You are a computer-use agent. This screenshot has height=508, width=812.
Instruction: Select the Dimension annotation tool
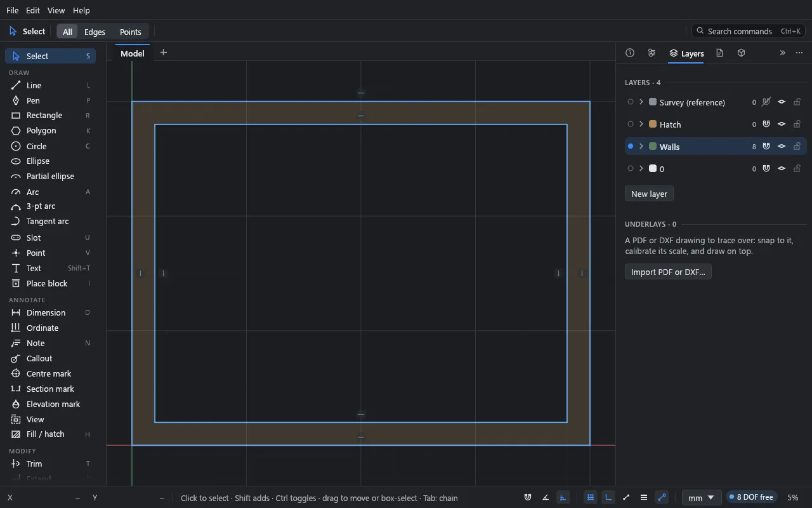point(51,312)
